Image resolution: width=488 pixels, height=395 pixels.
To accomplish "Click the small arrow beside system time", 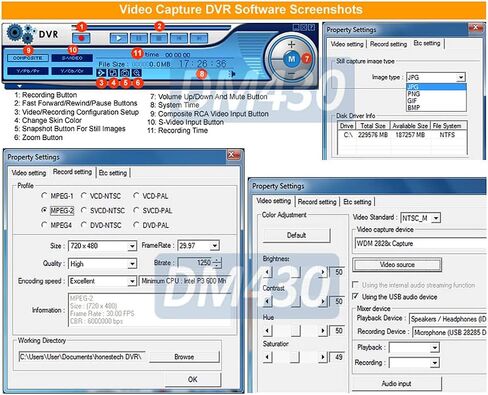I will click(233, 74).
